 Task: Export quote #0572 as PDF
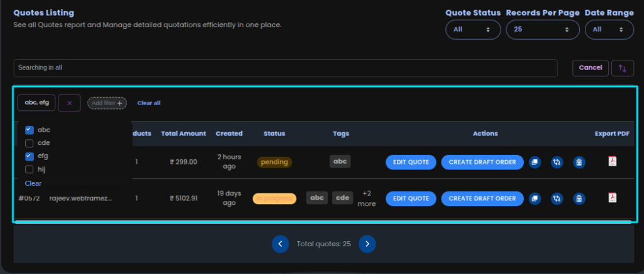(612, 198)
